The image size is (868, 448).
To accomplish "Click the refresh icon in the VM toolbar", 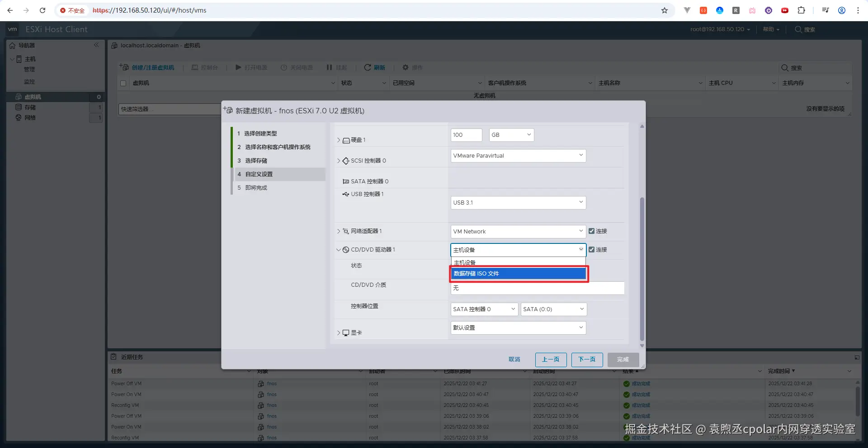I will (x=368, y=67).
